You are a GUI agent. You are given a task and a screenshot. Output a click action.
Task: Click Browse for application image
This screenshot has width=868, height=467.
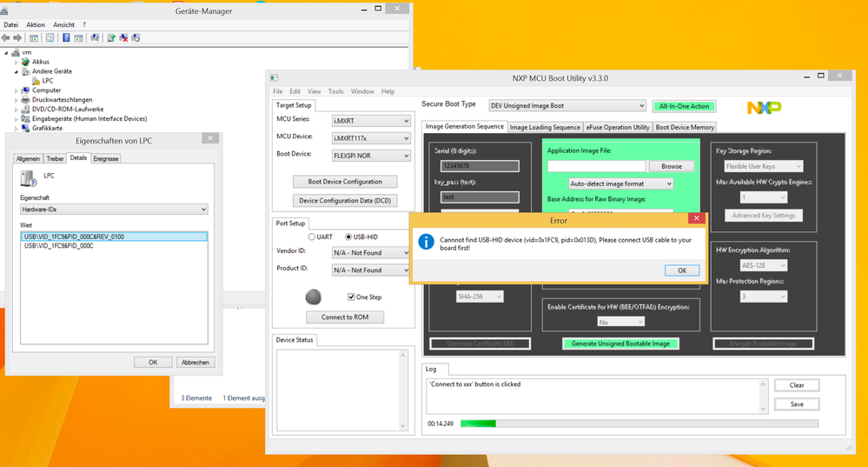(x=672, y=166)
